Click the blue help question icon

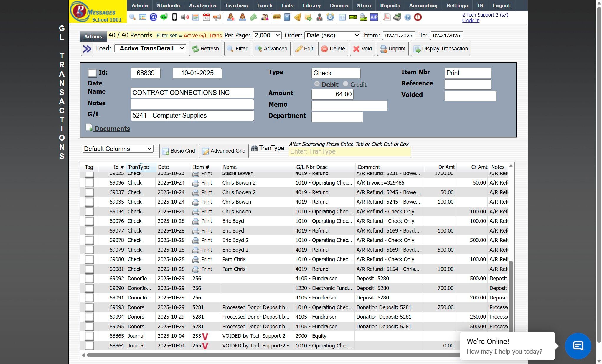pyautogui.click(x=408, y=17)
